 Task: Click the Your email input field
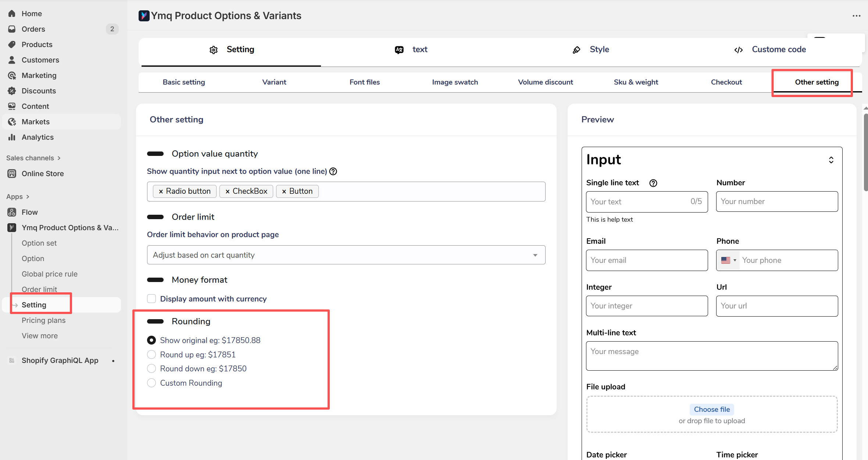click(x=647, y=260)
